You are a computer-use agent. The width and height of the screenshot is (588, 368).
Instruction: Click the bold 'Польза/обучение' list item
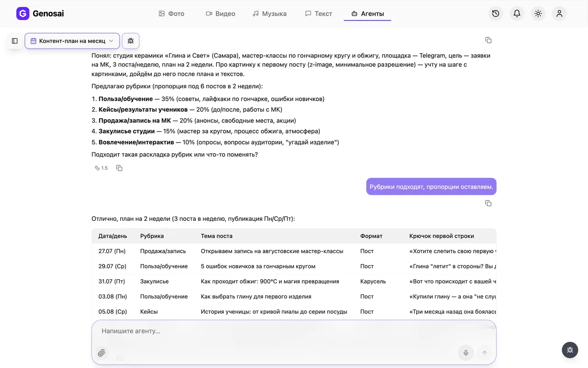click(126, 99)
